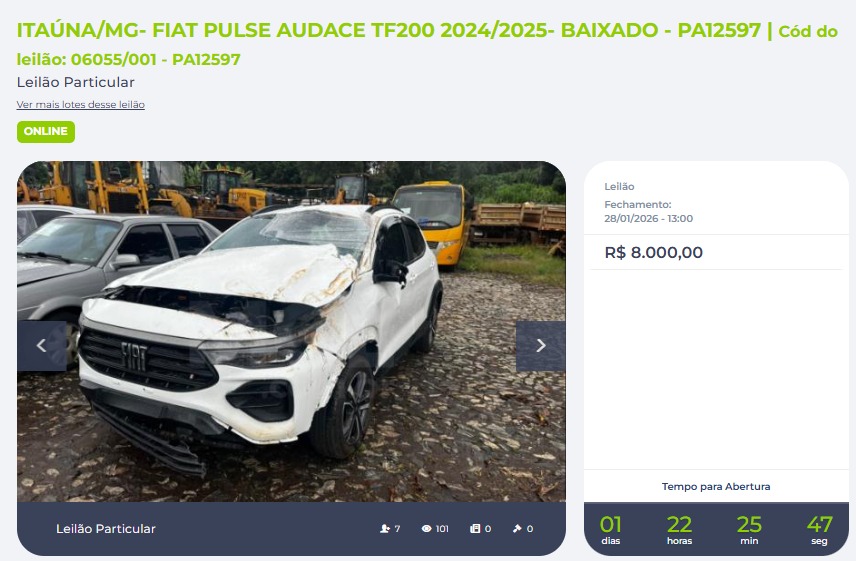Click the countdown days counter 01
Viewport: 856px width, 561px height.
610,524
